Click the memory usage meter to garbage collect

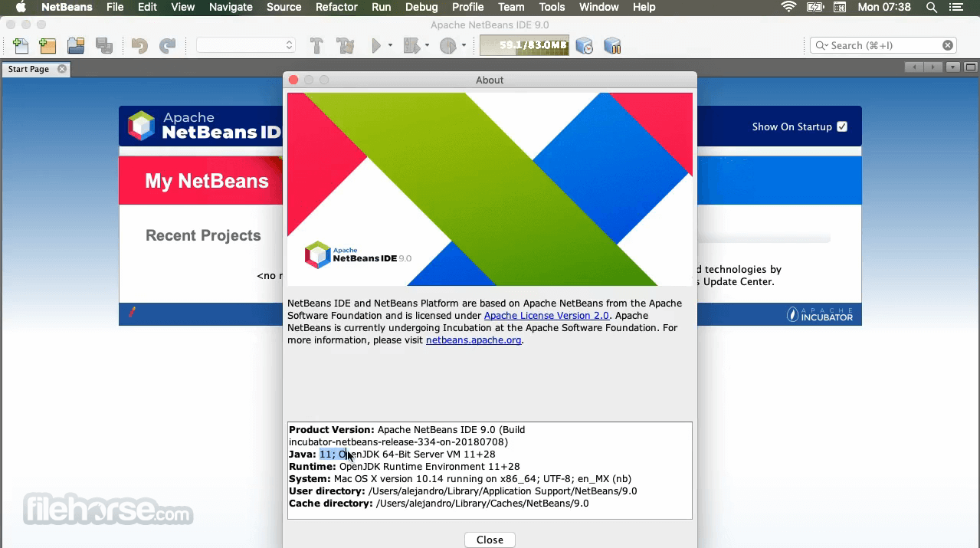click(x=524, y=45)
